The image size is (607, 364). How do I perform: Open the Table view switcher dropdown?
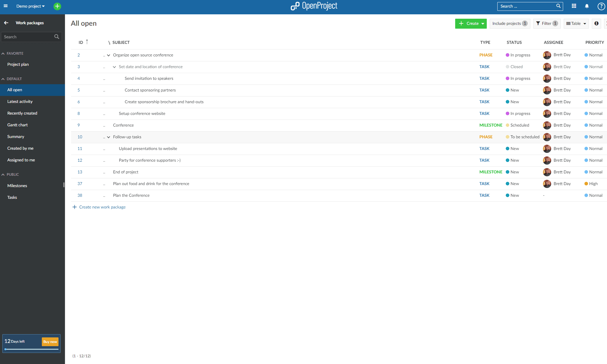tap(576, 23)
